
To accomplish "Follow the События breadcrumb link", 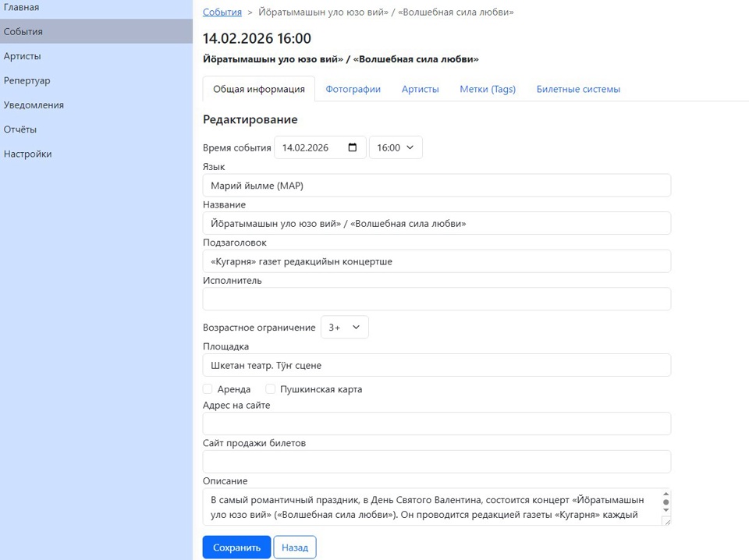I will click(222, 12).
